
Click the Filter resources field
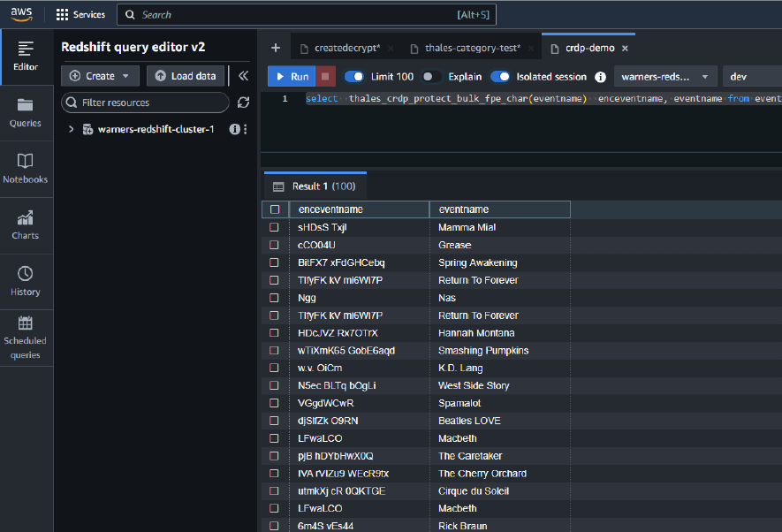click(145, 103)
